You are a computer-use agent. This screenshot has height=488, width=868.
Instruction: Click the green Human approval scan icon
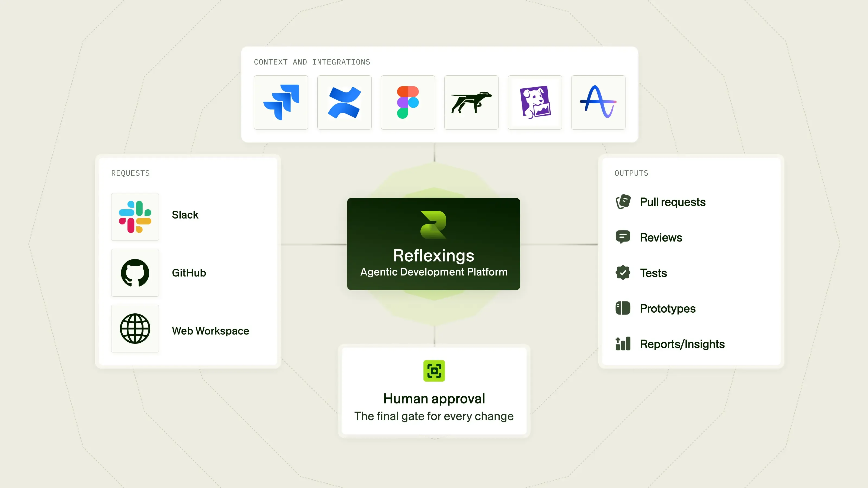pyautogui.click(x=434, y=371)
